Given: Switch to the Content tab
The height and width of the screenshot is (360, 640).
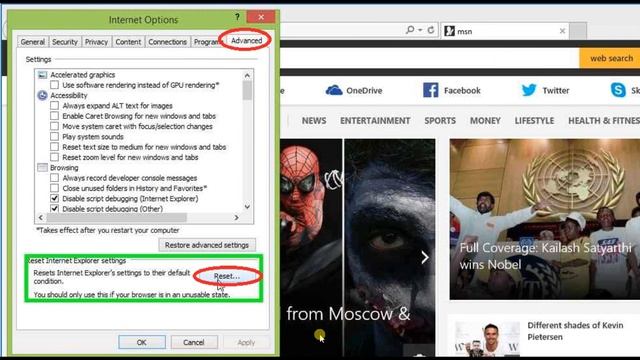Looking at the screenshot, I should [x=128, y=42].
